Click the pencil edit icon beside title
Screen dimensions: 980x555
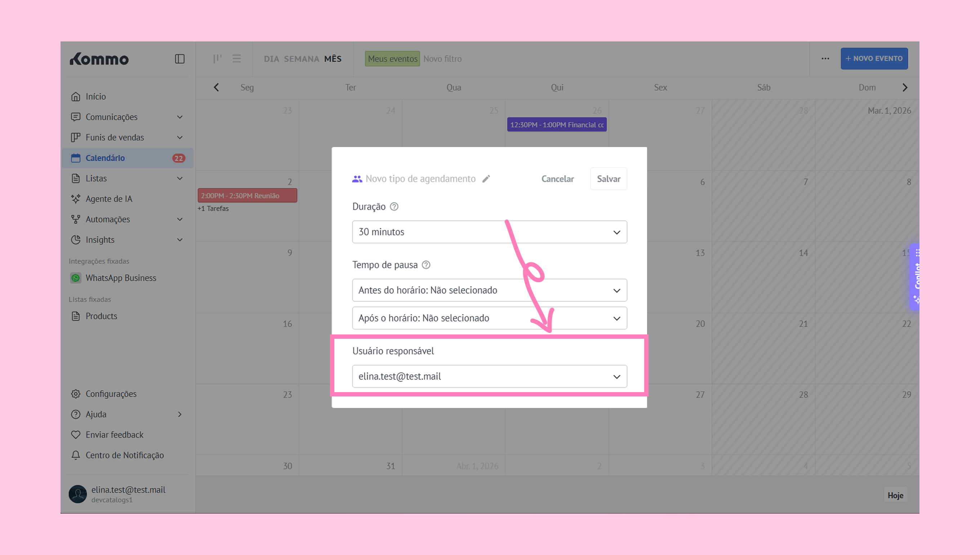(486, 179)
